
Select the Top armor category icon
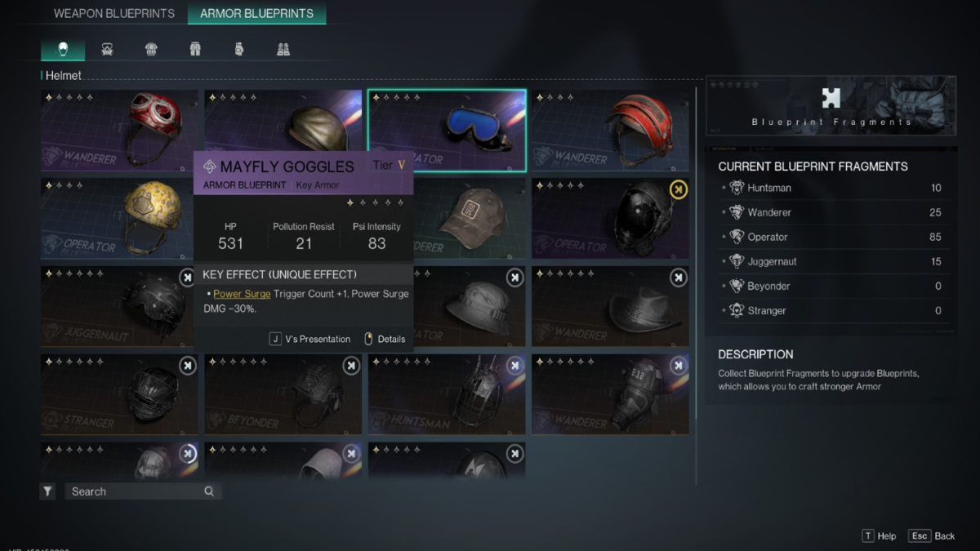point(151,50)
